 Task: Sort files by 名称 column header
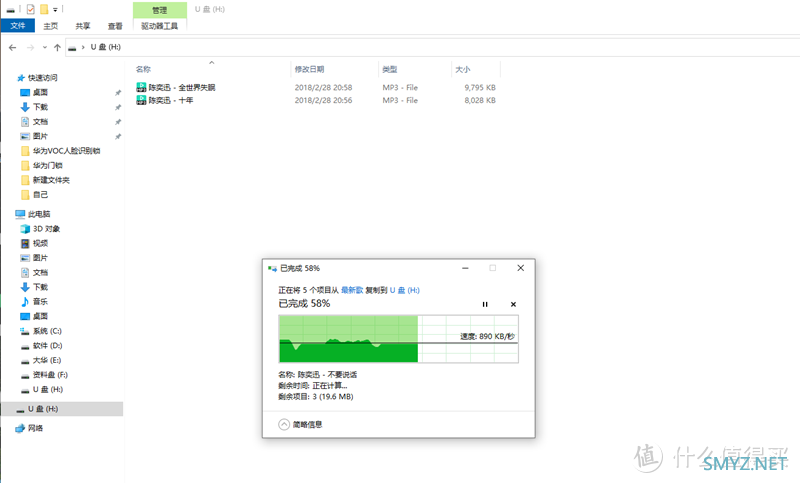pos(143,69)
